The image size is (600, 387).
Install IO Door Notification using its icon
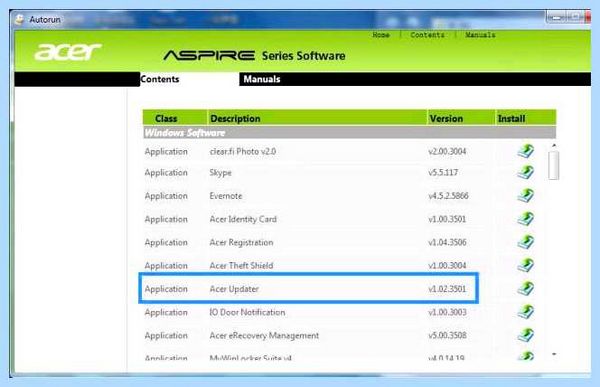pos(526,312)
